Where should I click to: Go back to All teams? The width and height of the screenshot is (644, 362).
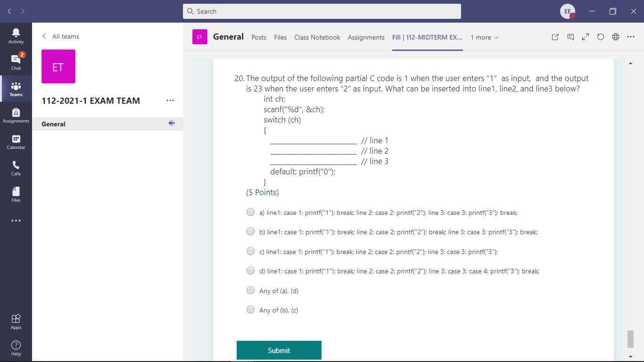coord(61,36)
